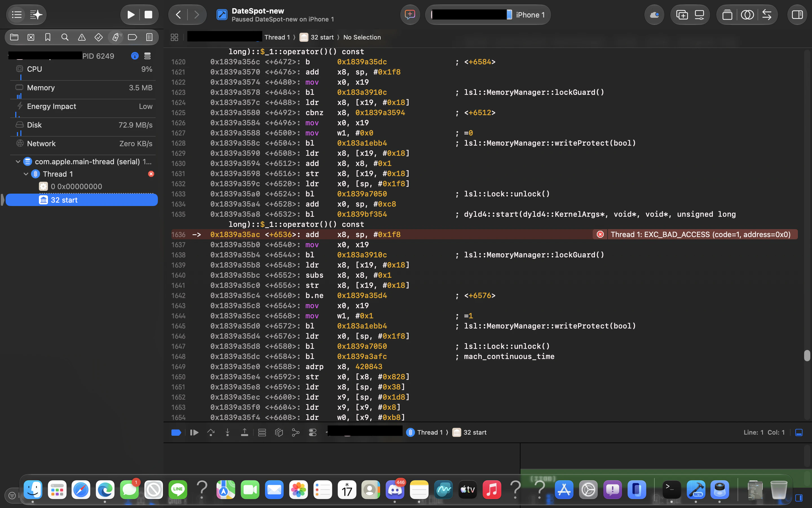This screenshot has width=812, height=508.
Task: Open the coding assistant sparkle panel
Action: click(x=36, y=15)
